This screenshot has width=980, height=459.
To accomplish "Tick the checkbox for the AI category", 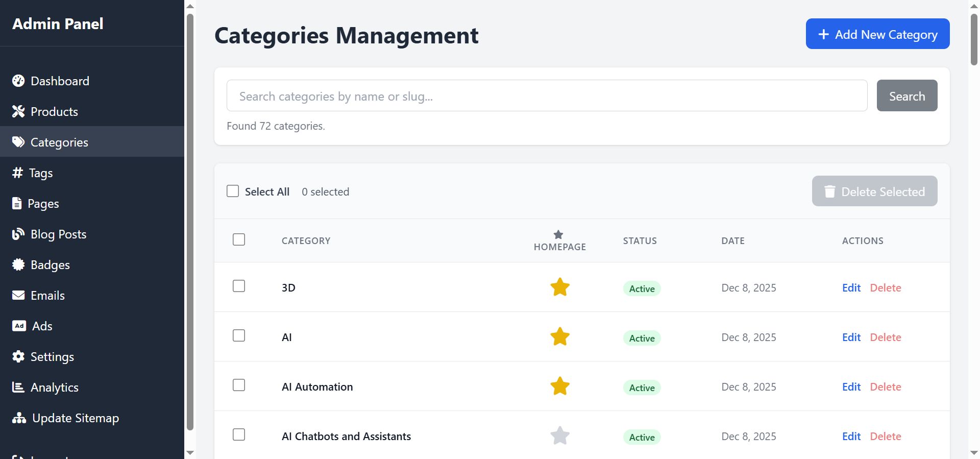I will point(239,335).
